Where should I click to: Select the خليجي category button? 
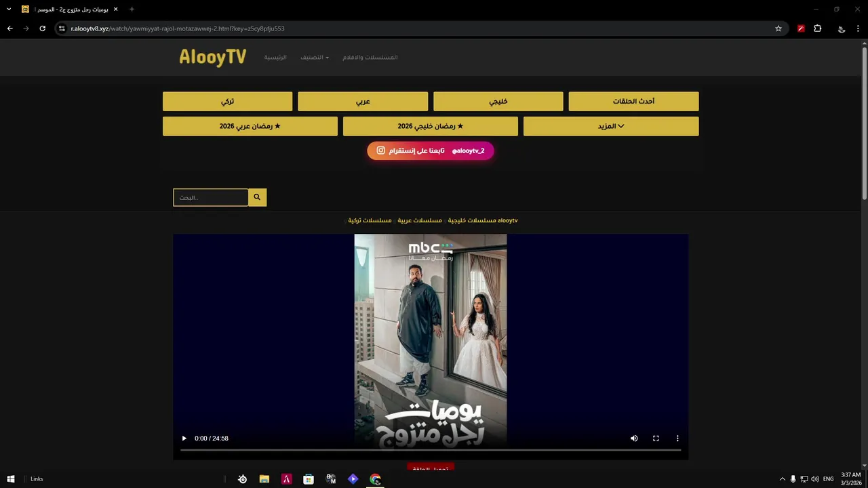point(498,102)
